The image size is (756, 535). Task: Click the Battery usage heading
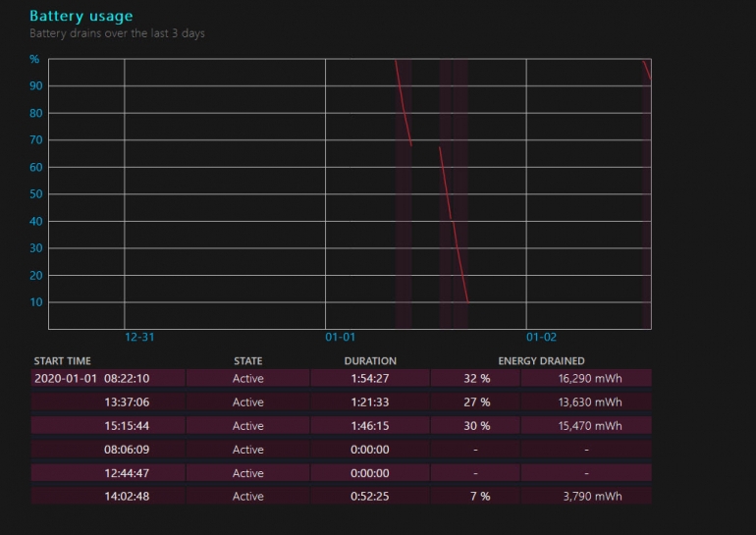click(81, 16)
